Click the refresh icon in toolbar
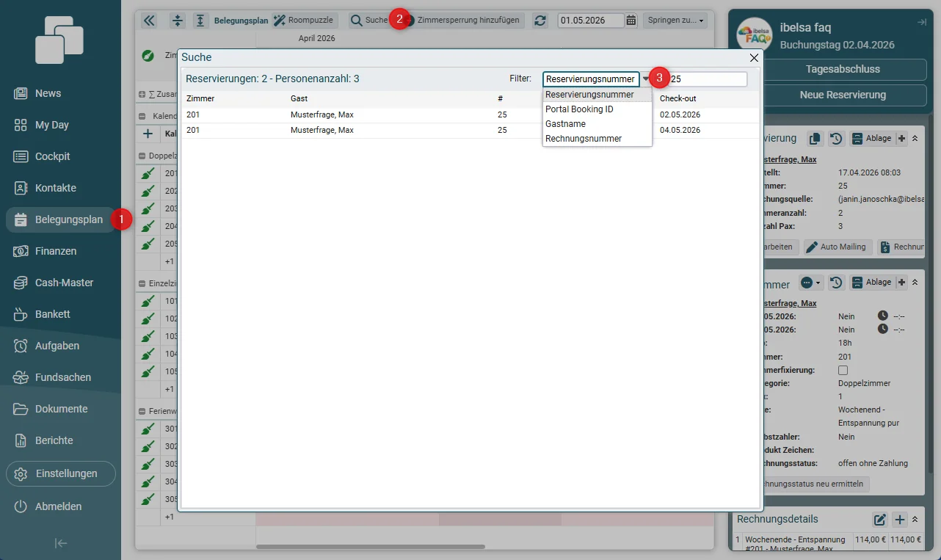This screenshot has height=560, width=941. pos(541,21)
